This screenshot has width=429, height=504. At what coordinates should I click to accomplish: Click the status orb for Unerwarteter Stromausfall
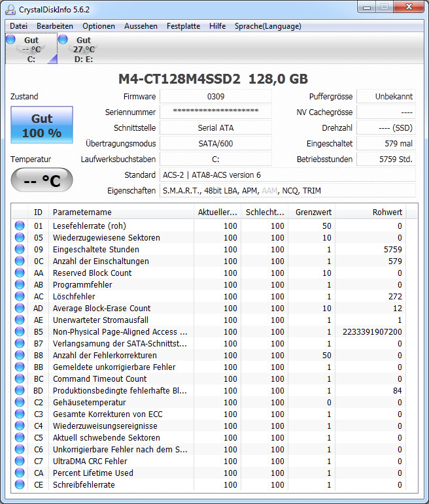click(x=20, y=320)
